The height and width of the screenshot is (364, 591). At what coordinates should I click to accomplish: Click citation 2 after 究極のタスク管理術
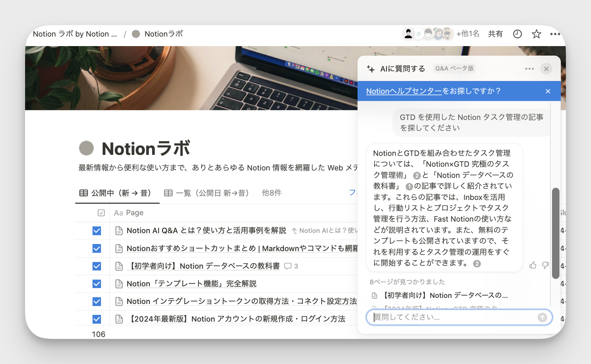[x=417, y=176]
